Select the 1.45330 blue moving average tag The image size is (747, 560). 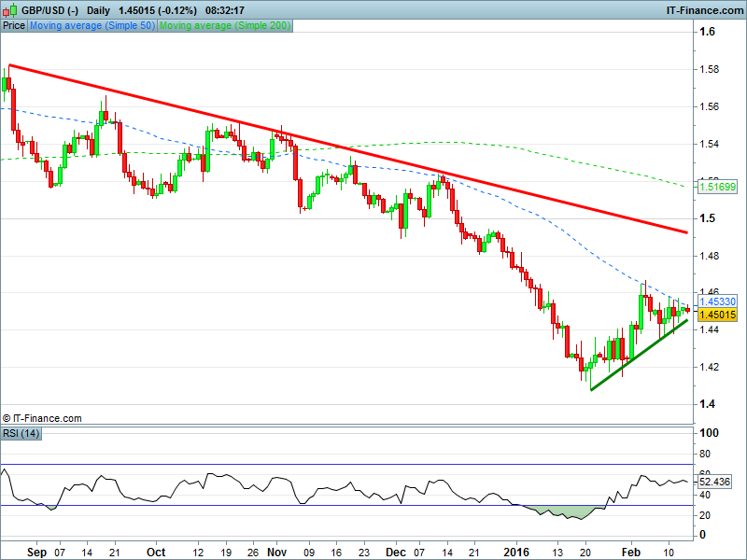717,301
